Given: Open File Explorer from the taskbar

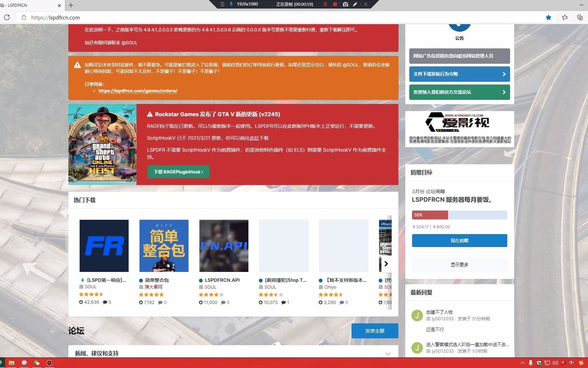Looking at the screenshot, I should pyautogui.click(x=11, y=363).
